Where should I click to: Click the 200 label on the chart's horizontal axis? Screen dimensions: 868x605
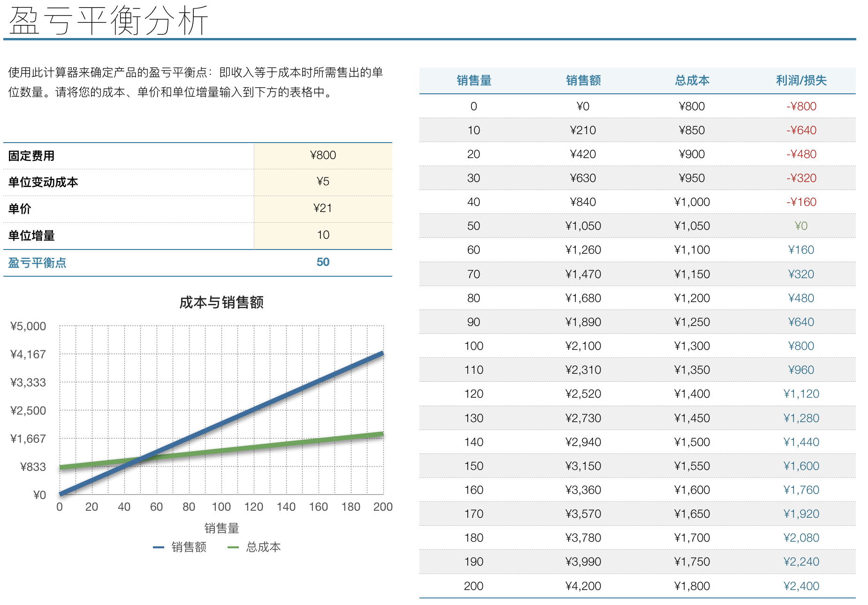pyautogui.click(x=383, y=507)
